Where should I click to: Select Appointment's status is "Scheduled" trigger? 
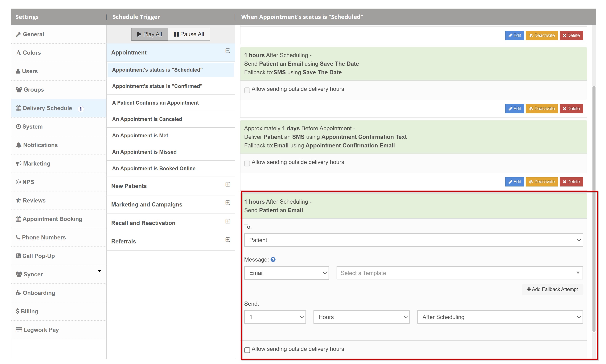171,70
